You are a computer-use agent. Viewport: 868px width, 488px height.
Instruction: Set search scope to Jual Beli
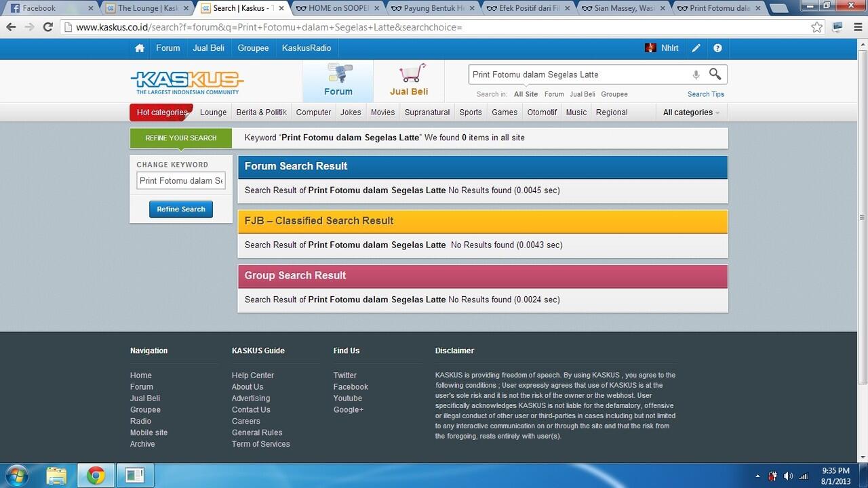tap(583, 94)
